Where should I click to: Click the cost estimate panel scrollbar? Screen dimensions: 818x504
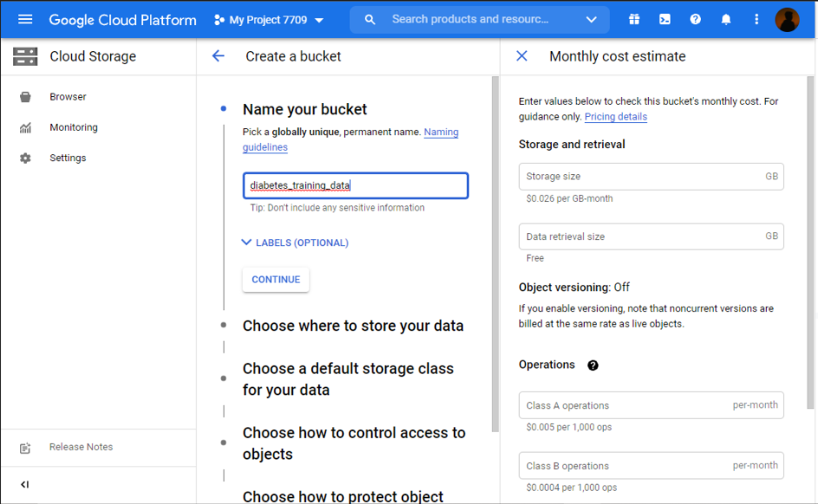coord(810,242)
